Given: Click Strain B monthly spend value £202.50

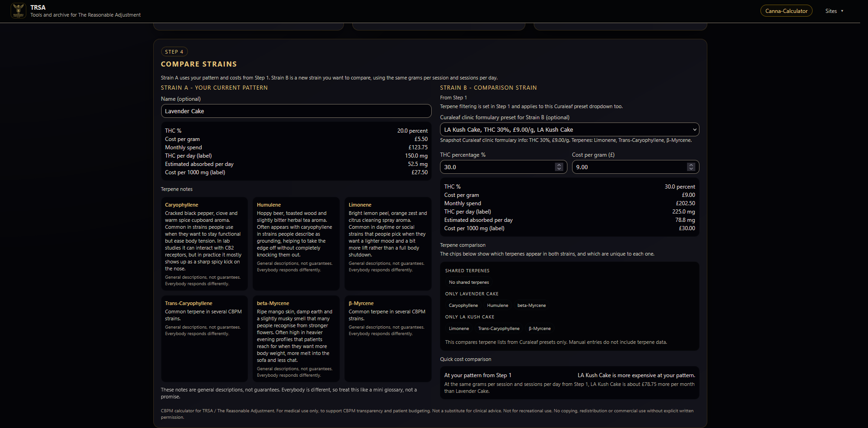Looking at the screenshot, I should pyautogui.click(x=685, y=203).
